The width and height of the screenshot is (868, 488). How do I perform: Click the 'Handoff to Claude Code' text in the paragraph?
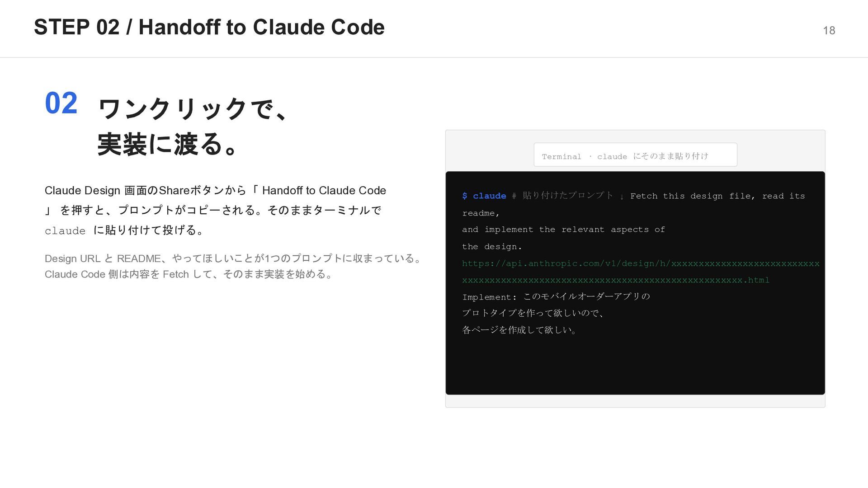point(324,191)
